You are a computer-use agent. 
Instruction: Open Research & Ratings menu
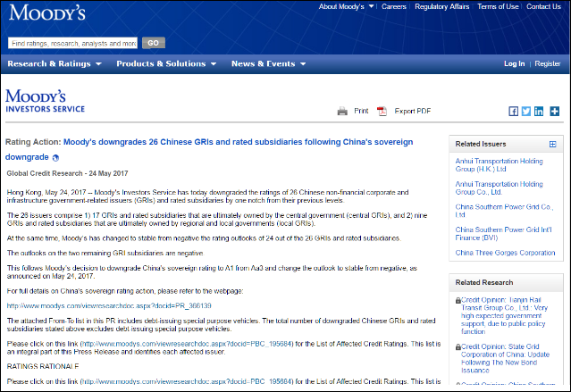(x=55, y=64)
